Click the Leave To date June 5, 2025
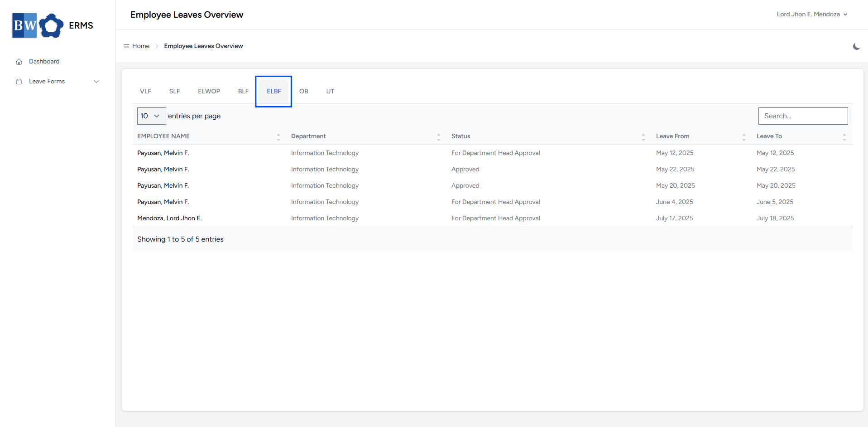The height and width of the screenshot is (427, 868). pos(775,202)
